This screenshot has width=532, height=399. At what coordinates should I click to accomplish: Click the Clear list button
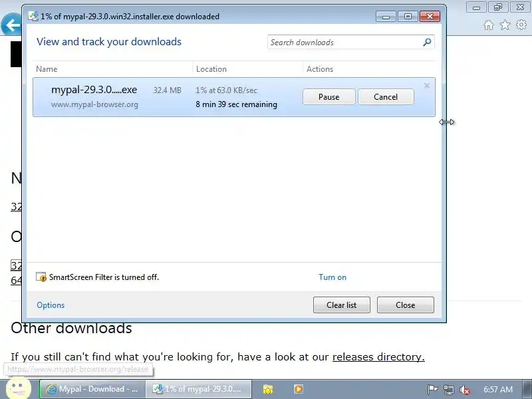click(x=342, y=305)
